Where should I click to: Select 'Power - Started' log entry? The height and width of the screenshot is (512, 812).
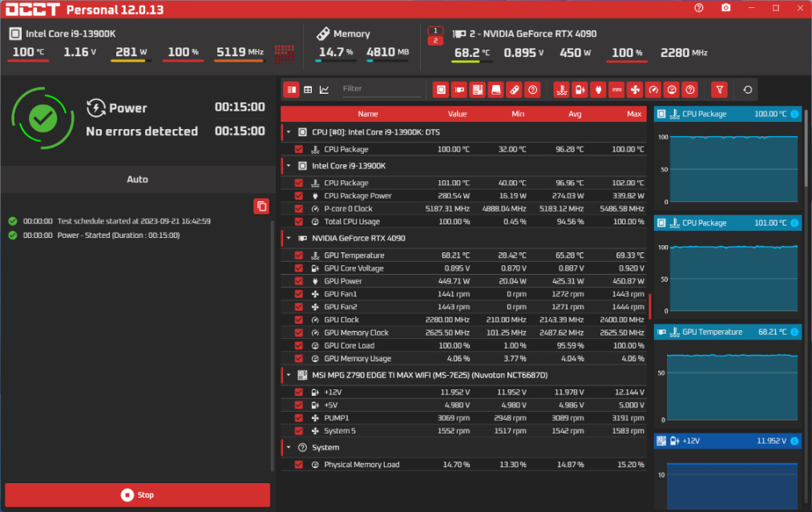coord(119,235)
